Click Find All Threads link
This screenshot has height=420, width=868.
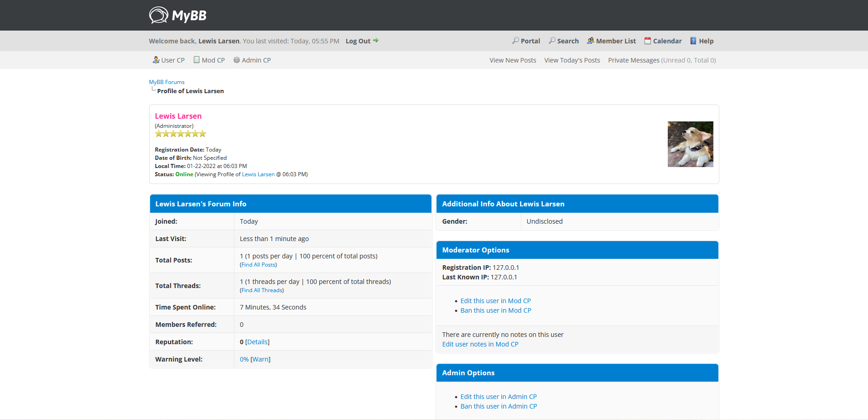point(262,290)
